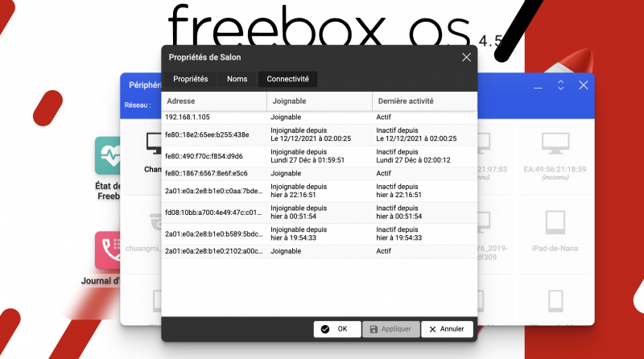644x359 pixels.
Task: Click 'Inactif depuis Lundi 27 Déc à 02:00:12' cell
Action: click(x=425, y=156)
